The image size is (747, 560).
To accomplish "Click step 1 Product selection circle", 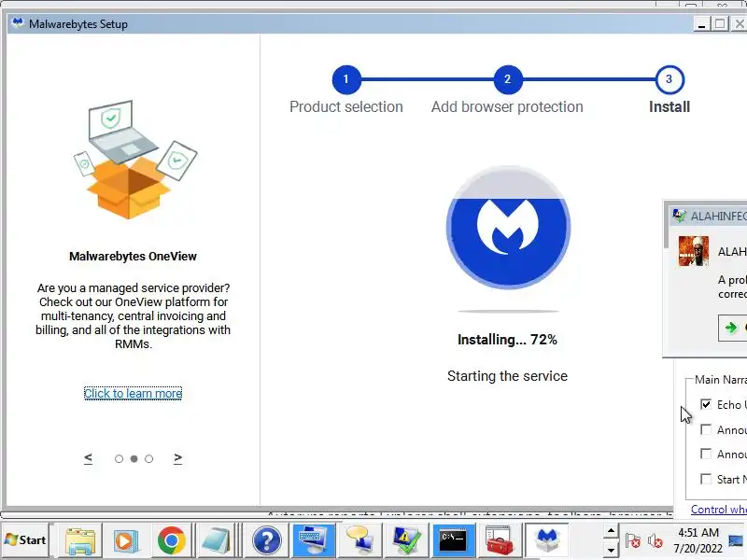I will tap(346, 79).
